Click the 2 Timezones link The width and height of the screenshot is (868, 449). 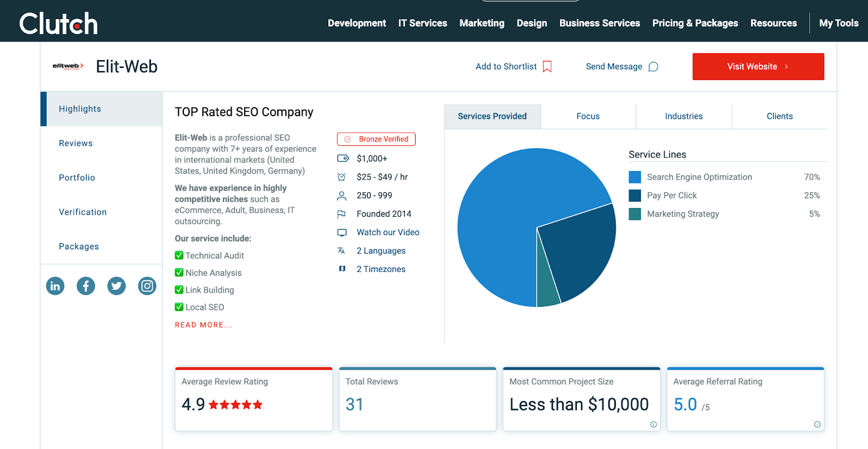381,269
